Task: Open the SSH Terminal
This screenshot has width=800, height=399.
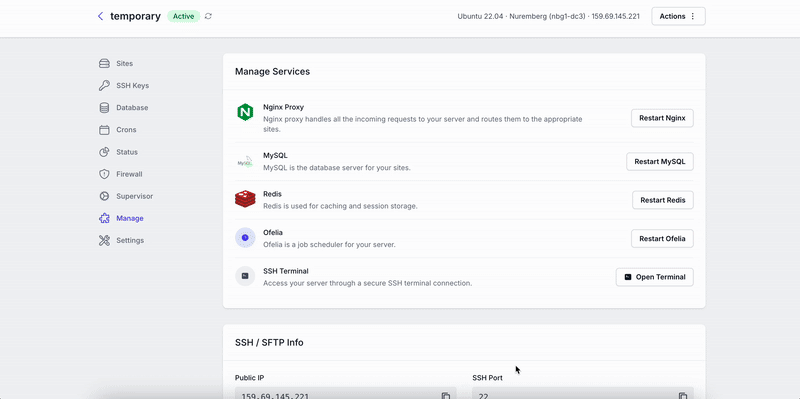Action: pos(655,277)
